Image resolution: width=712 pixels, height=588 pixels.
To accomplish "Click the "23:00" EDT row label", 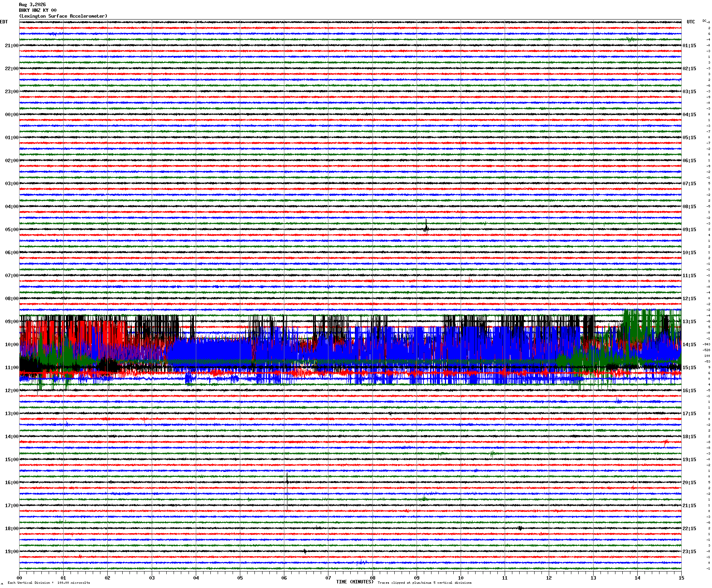I will (x=11, y=92).
